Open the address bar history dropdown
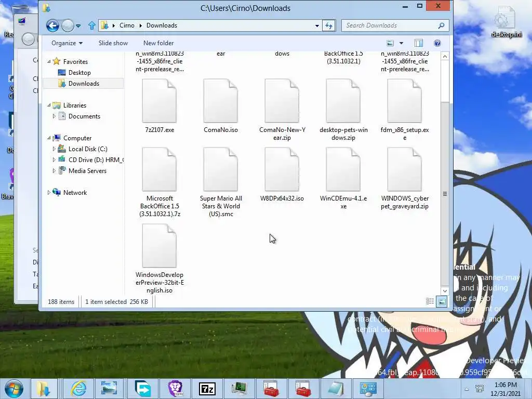 317,25
